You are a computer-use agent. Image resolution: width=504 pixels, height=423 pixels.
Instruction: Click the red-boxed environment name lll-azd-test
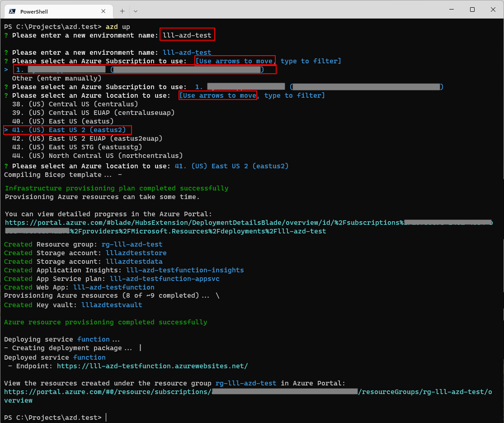pyautogui.click(x=187, y=35)
